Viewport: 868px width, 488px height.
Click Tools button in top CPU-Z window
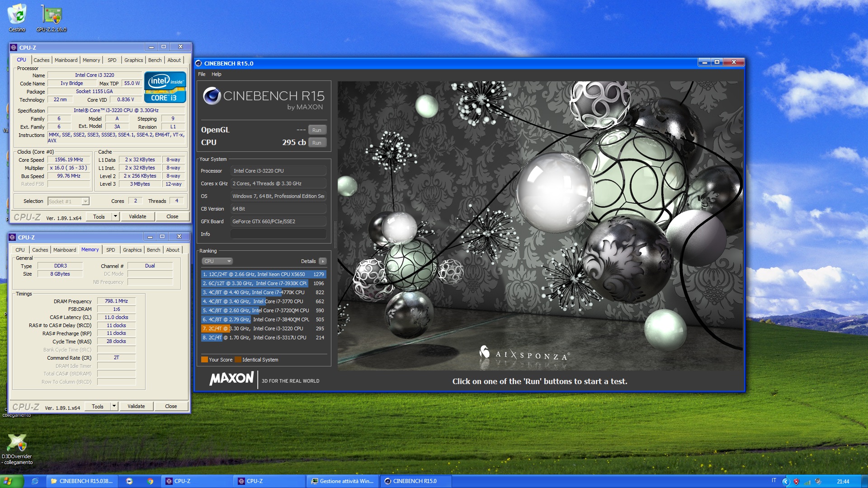(99, 216)
